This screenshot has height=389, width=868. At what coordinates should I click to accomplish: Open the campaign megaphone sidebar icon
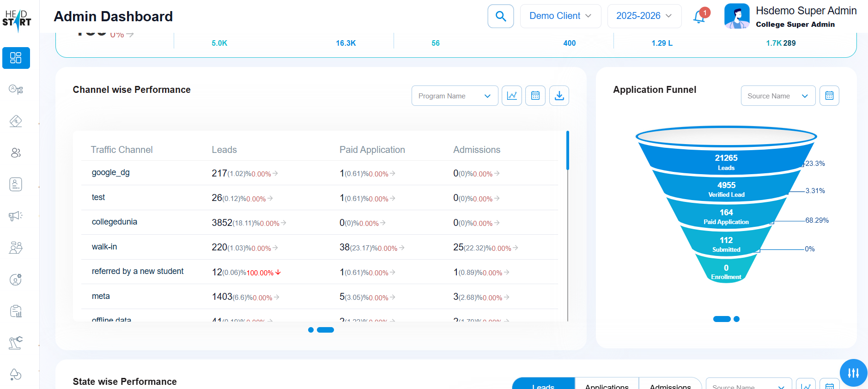16,216
